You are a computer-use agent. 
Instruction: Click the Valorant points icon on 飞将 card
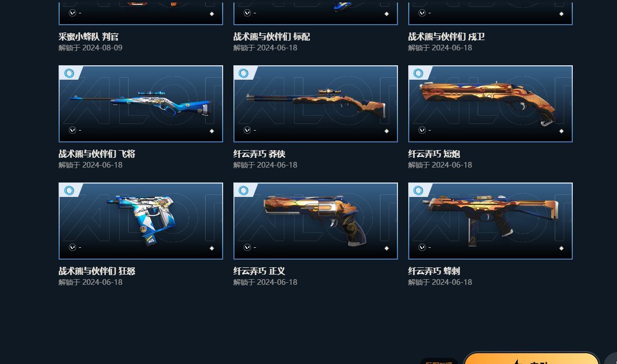click(x=72, y=130)
